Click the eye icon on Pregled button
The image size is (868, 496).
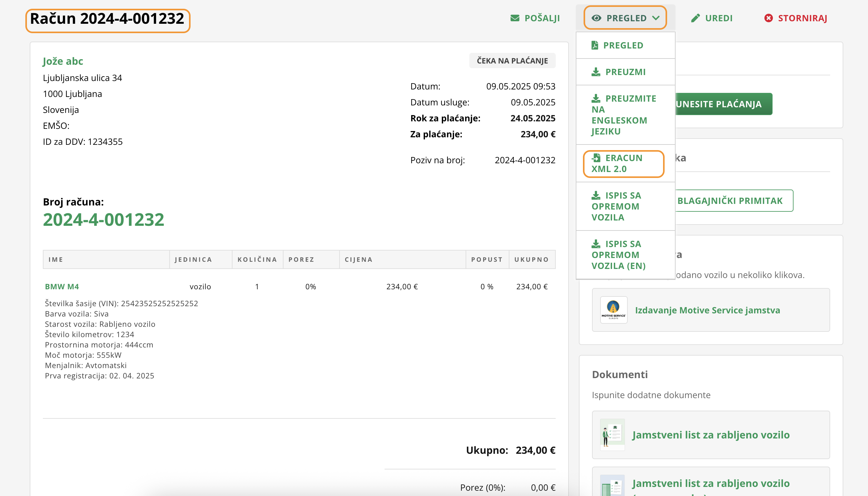(x=596, y=18)
